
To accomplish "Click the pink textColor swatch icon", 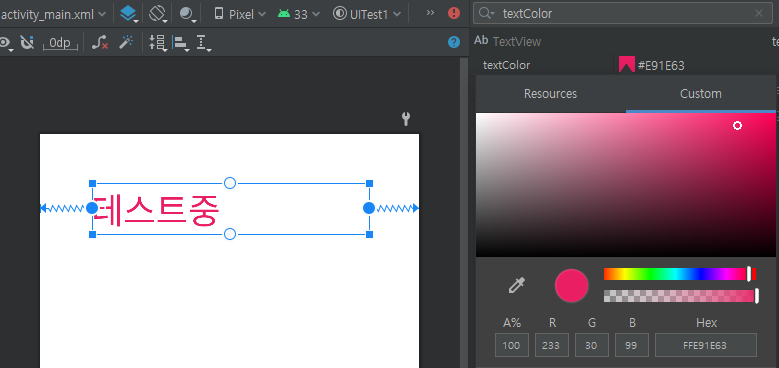I will pos(626,65).
